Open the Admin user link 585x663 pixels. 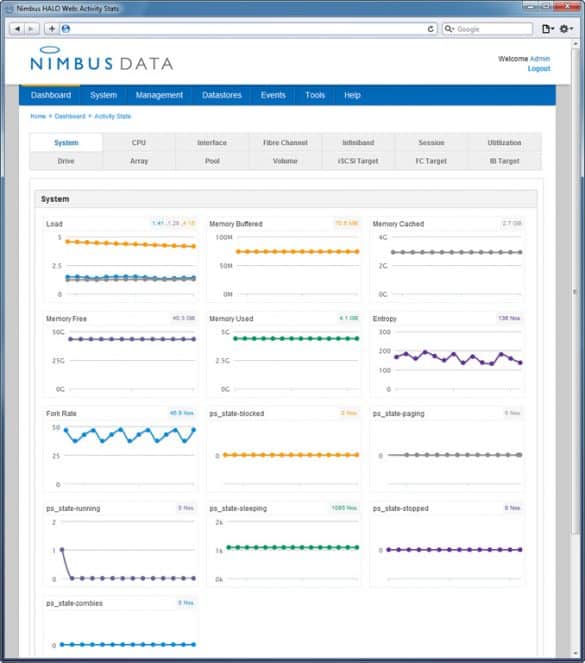540,59
